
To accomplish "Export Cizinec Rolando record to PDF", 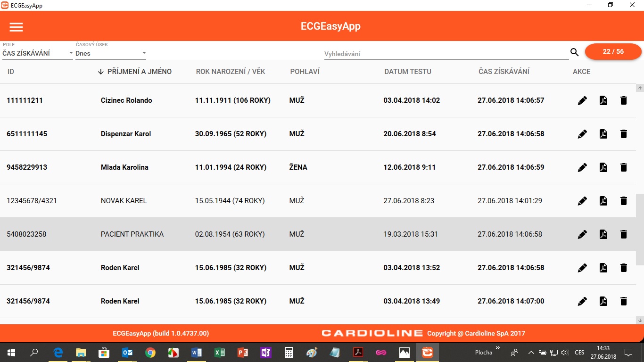I will [x=603, y=100].
